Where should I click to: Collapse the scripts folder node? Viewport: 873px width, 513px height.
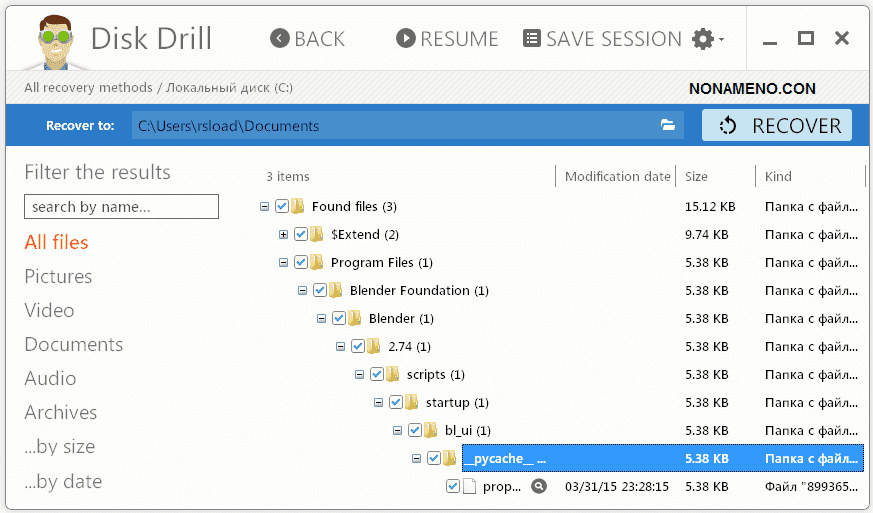(360, 375)
